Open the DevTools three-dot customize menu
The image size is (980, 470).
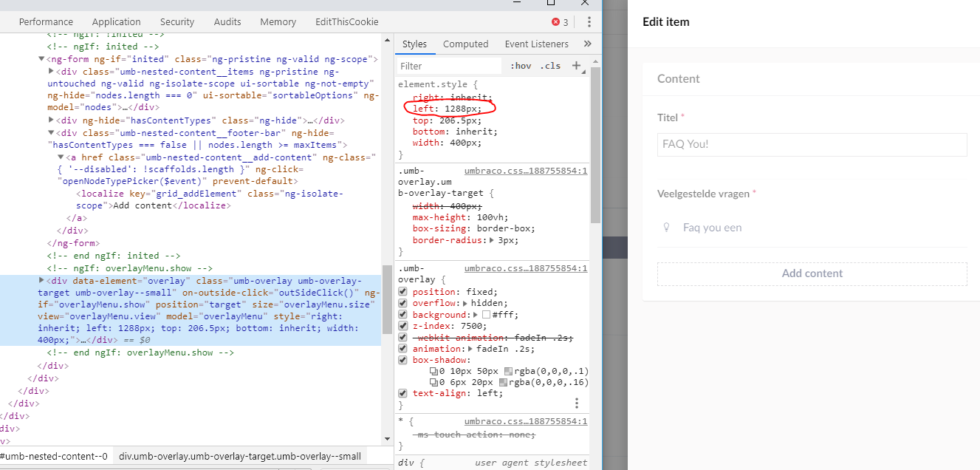click(x=589, y=23)
